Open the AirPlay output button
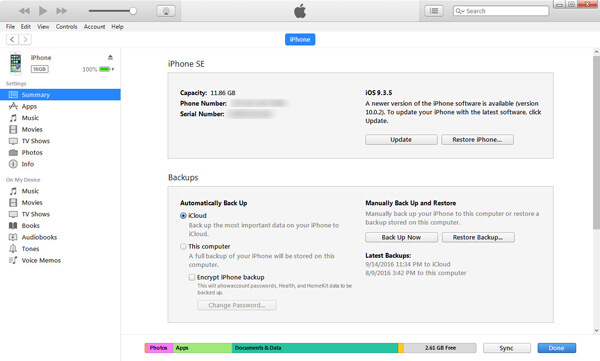 pos(166,11)
